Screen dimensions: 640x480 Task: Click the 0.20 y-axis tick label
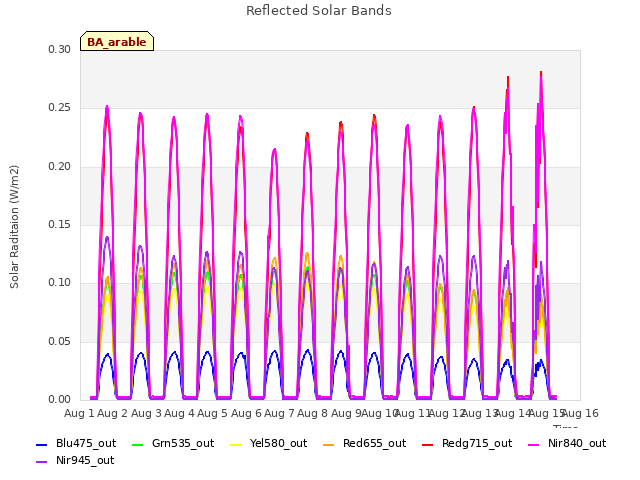[60, 167]
